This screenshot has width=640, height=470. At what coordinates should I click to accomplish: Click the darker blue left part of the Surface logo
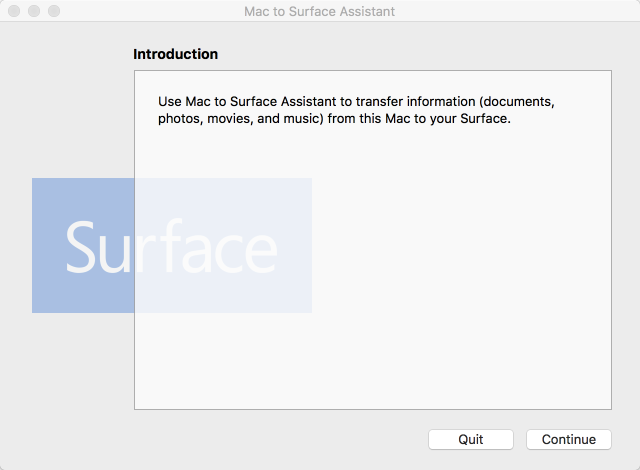[83, 246]
